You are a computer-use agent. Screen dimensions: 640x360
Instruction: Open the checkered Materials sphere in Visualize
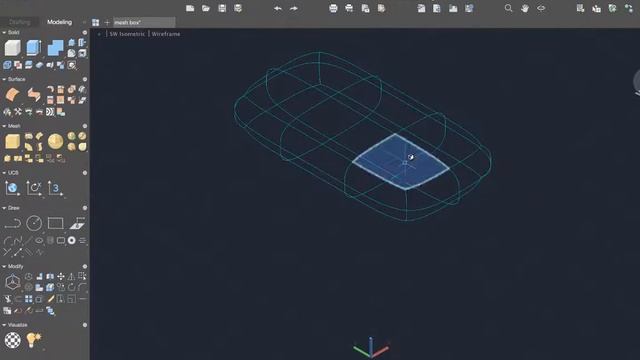pos(12,340)
